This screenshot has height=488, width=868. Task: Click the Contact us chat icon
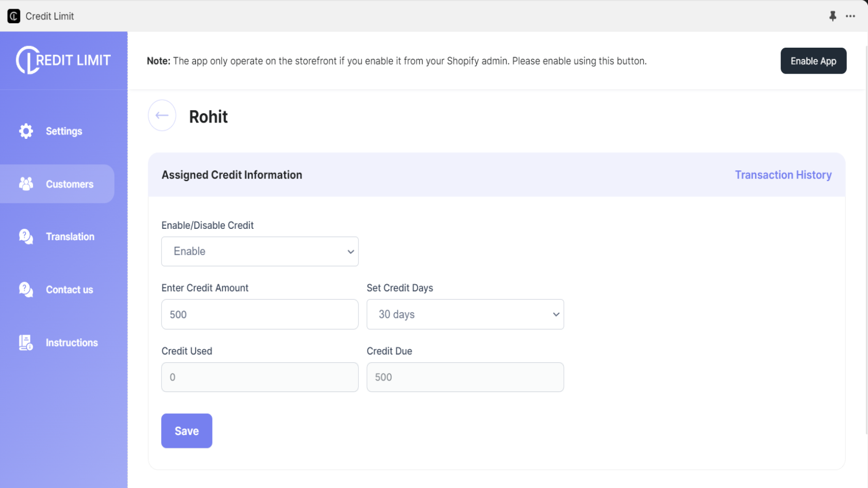pyautogui.click(x=26, y=290)
